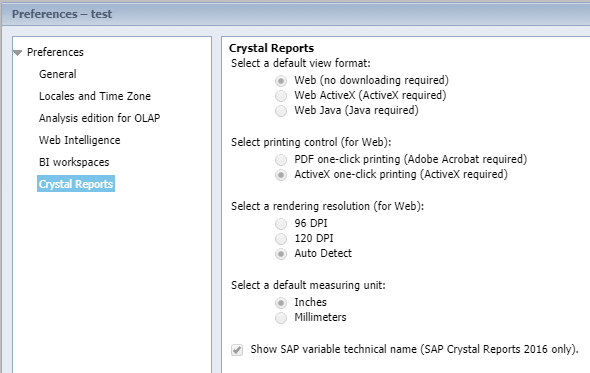590x373 pixels.
Task: Click the Crystal Reports panel heading
Action: pos(271,48)
